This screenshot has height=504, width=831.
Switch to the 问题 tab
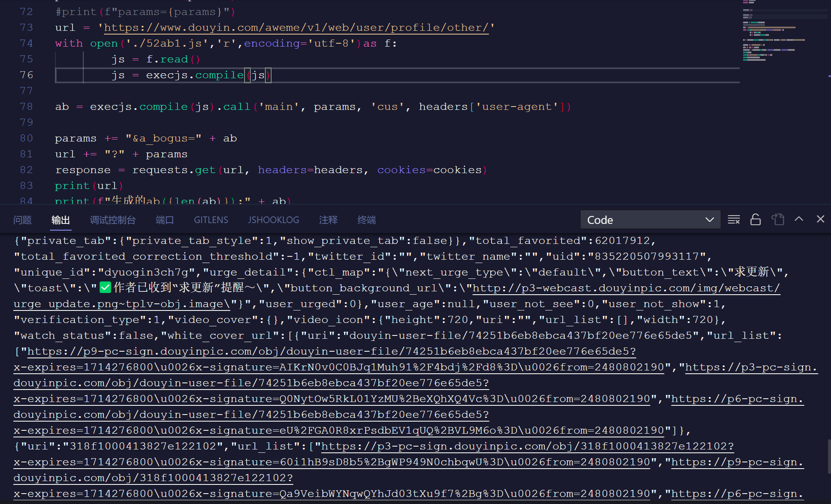coord(22,220)
